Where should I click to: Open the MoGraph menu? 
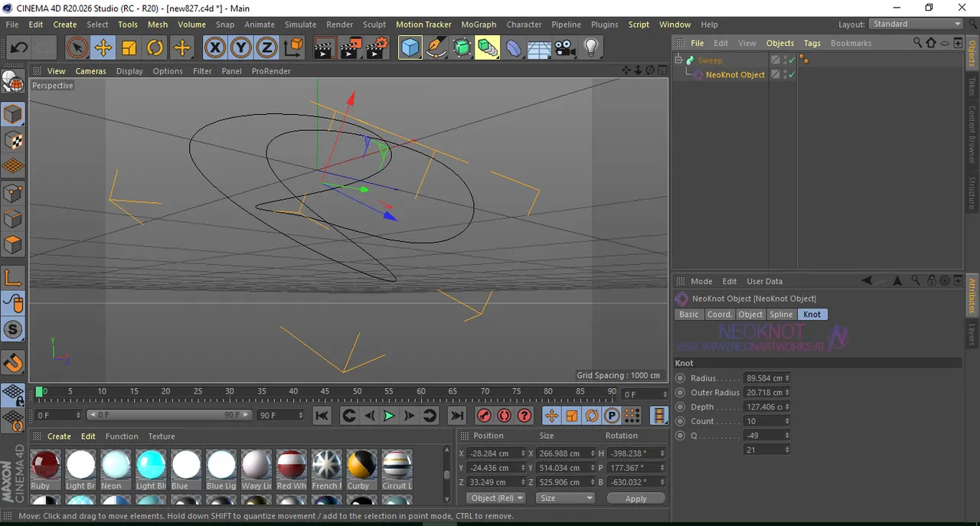coord(479,25)
